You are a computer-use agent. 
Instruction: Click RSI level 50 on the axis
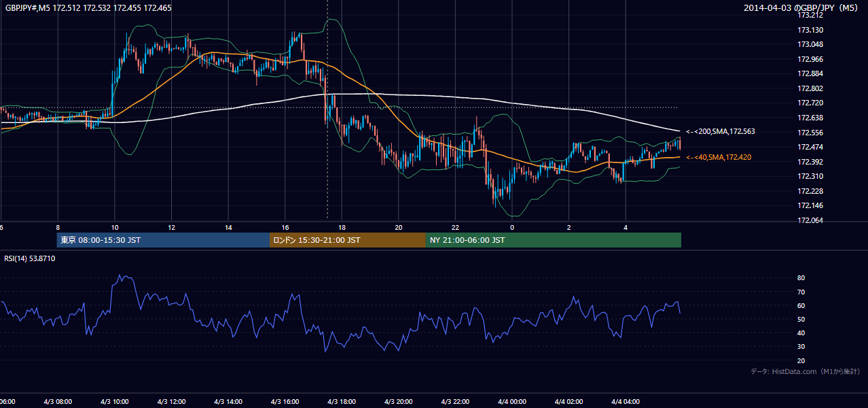801,319
